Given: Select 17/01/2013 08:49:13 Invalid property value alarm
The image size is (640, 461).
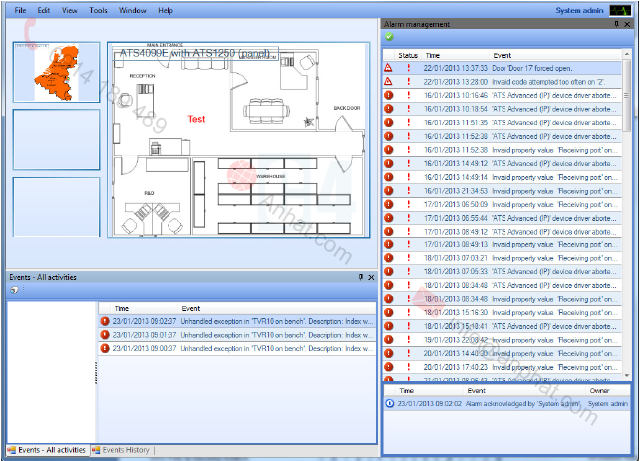Looking at the screenshot, I should click(502, 244).
